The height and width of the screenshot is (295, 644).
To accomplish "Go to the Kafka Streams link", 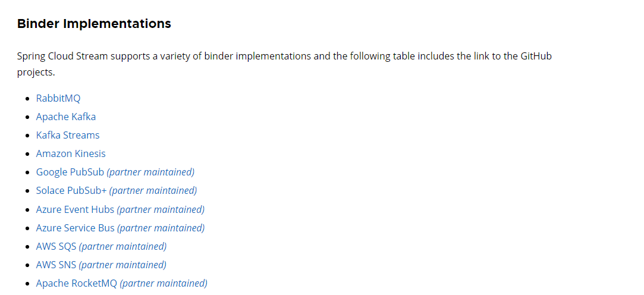I will click(x=68, y=135).
